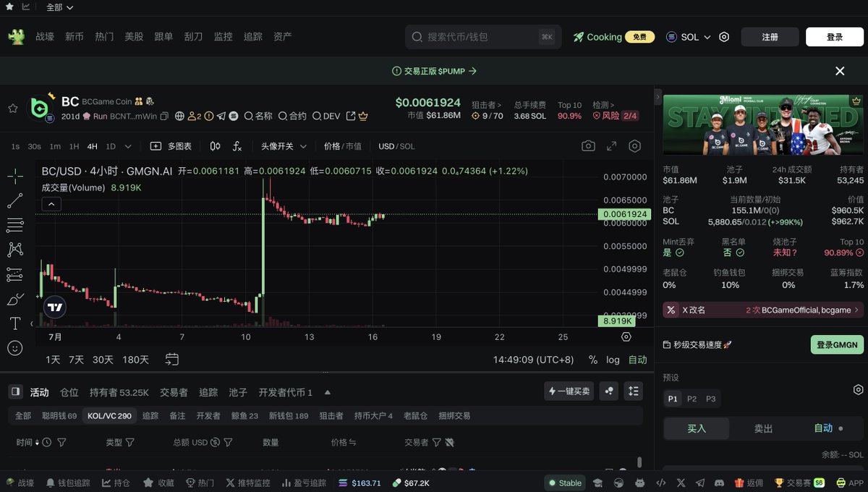Screen dimensions: 868x492
Task: Open the indicators fx menu
Action: point(237,146)
